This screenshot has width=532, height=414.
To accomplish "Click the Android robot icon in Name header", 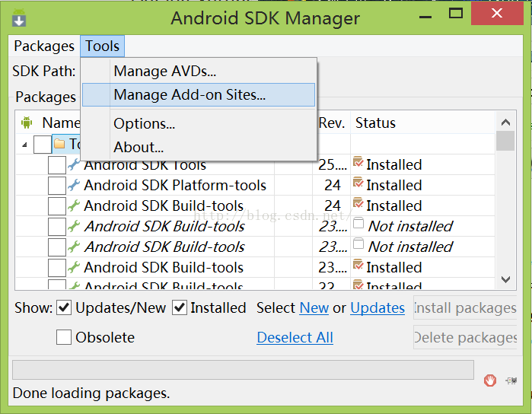I will click(x=27, y=123).
